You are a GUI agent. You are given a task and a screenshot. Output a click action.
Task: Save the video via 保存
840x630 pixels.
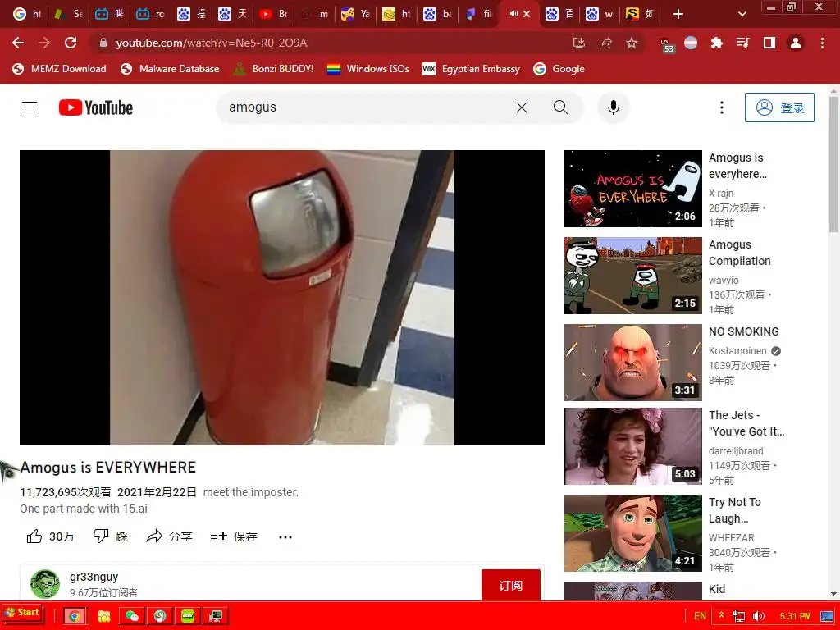pyautogui.click(x=234, y=536)
